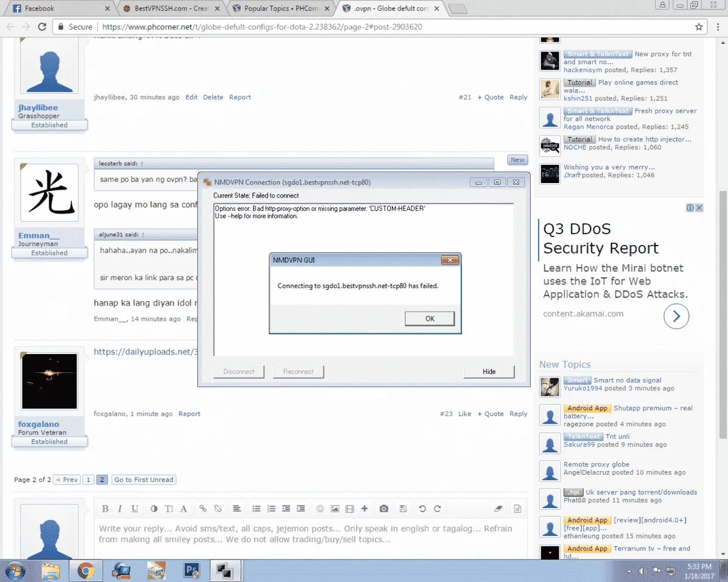Open Windows Explorer from taskbar
Image resolution: width=728 pixels, height=582 pixels.
[x=50, y=570]
